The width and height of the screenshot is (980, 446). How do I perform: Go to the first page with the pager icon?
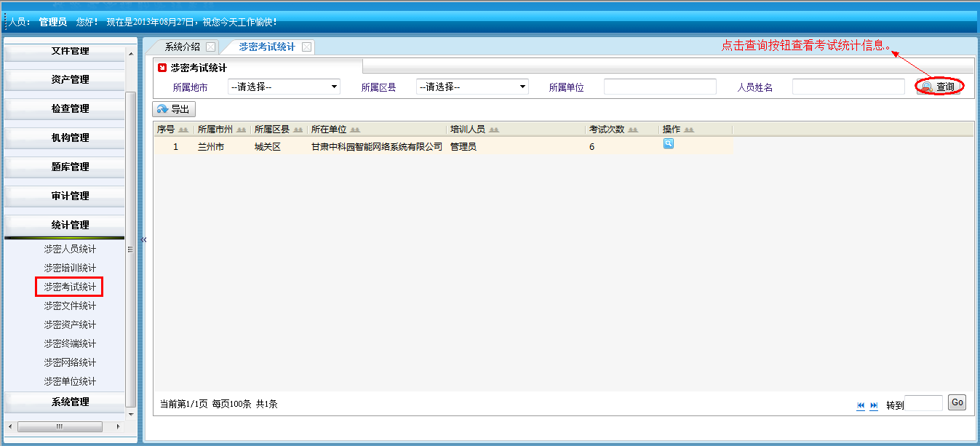point(861,405)
